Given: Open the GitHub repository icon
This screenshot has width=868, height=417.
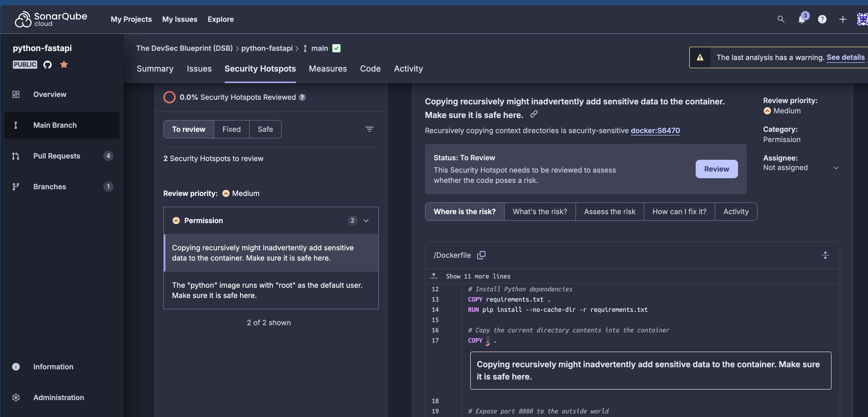Looking at the screenshot, I should (48, 64).
